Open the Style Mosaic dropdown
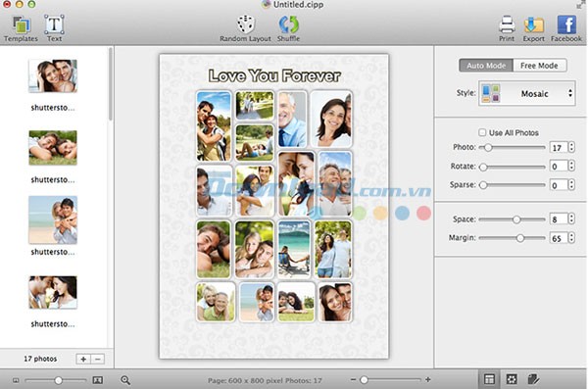This screenshot has width=588, height=389. (x=527, y=93)
